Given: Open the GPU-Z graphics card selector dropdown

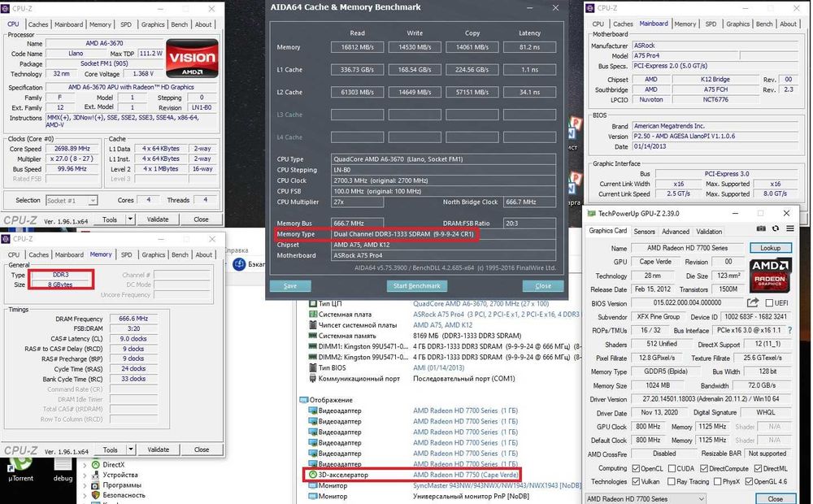Looking at the screenshot, I should 645,499.
